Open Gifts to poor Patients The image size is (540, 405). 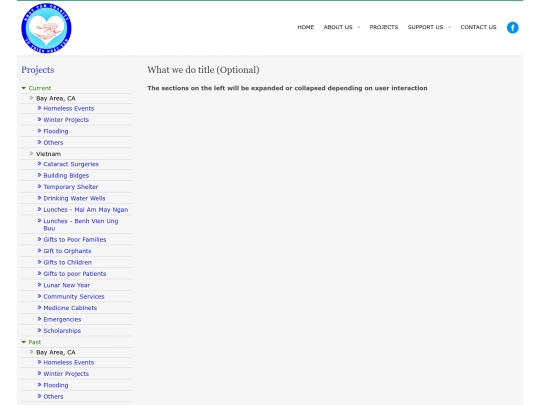pos(75,274)
